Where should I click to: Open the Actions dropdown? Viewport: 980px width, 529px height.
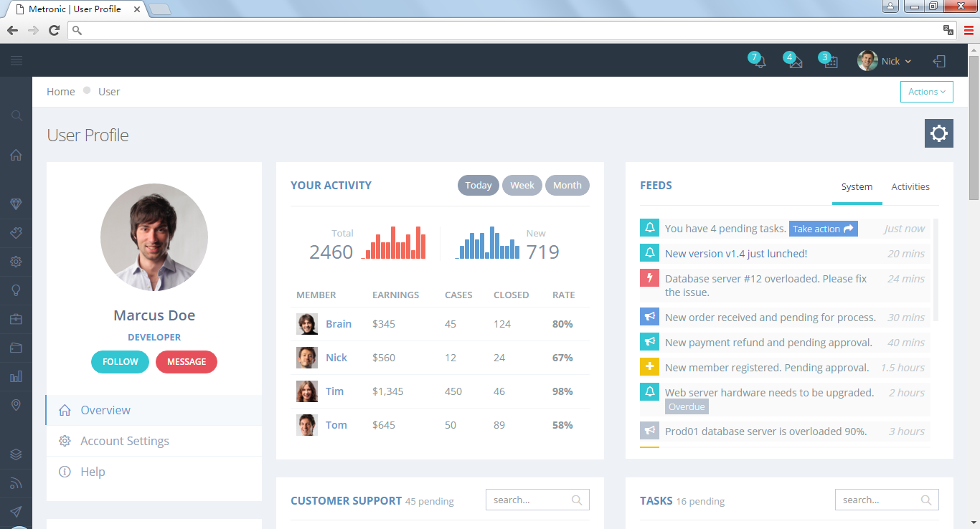click(x=926, y=92)
